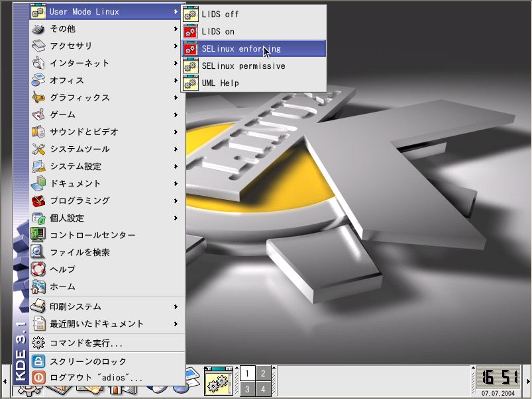The width and height of the screenshot is (532, 399).
Task: Click the サウンドとビデオ icon
Action: [38, 132]
